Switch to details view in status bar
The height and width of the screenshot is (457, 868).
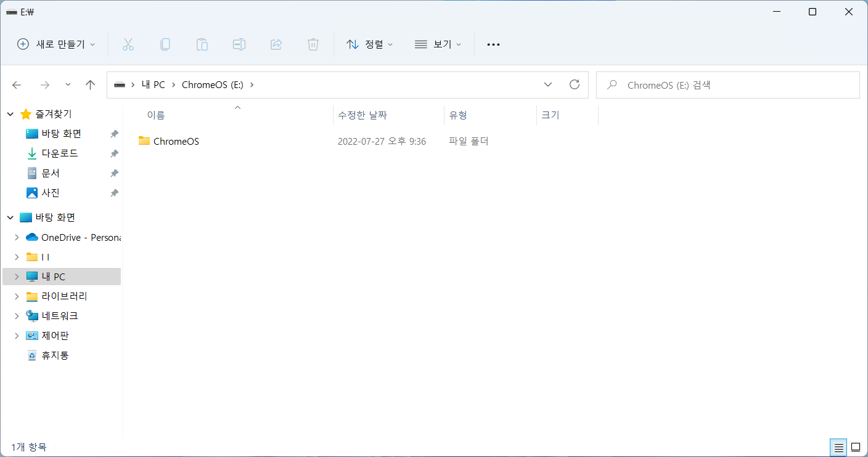(x=838, y=447)
